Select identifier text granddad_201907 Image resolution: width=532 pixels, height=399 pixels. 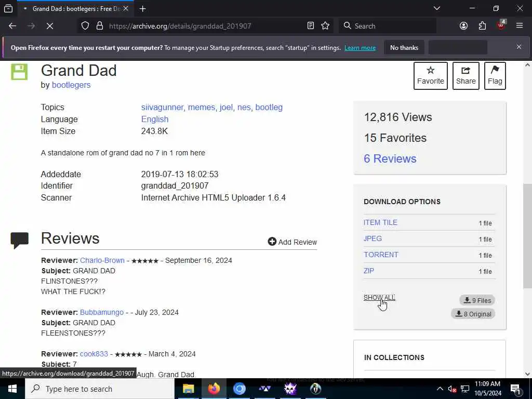(x=175, y=185)
